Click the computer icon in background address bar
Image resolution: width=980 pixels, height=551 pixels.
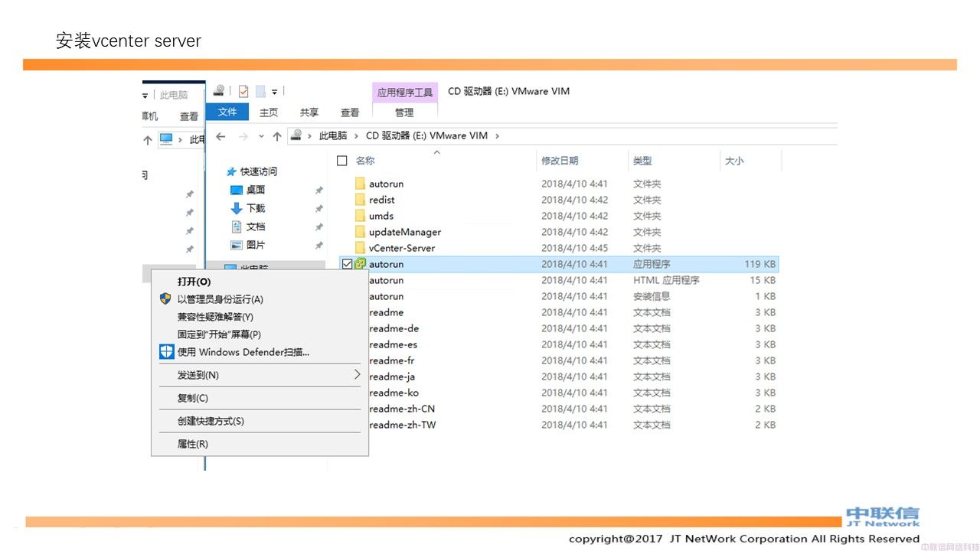pos(166,139)
